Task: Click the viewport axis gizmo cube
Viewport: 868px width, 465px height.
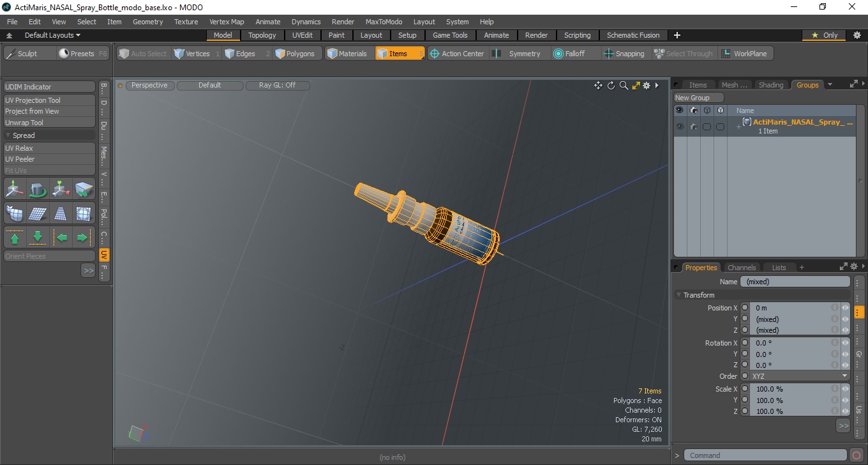Action: point(137,433)
